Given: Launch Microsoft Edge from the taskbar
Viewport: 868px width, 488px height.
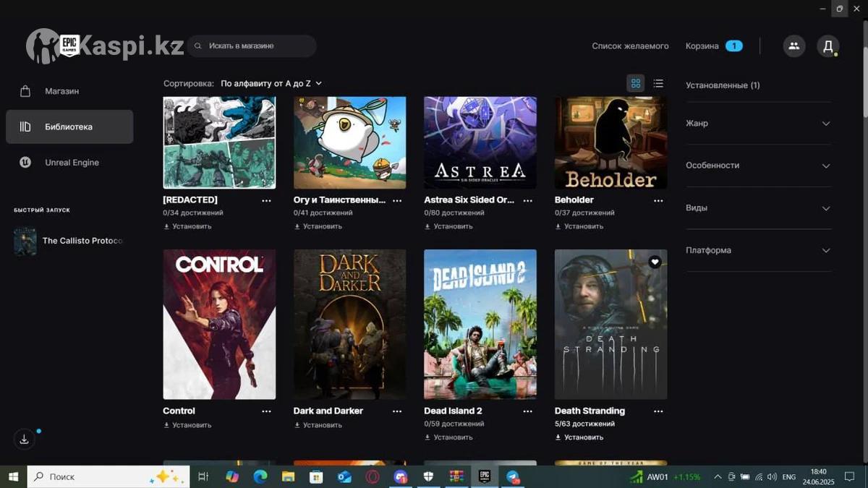Looking at the screenshot, I should click(260, 477).
